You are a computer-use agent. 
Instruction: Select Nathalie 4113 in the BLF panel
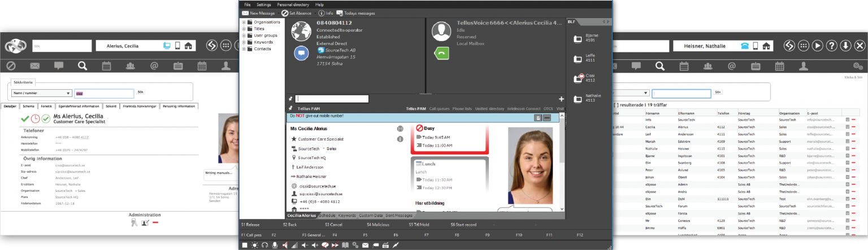coord(587,99)
